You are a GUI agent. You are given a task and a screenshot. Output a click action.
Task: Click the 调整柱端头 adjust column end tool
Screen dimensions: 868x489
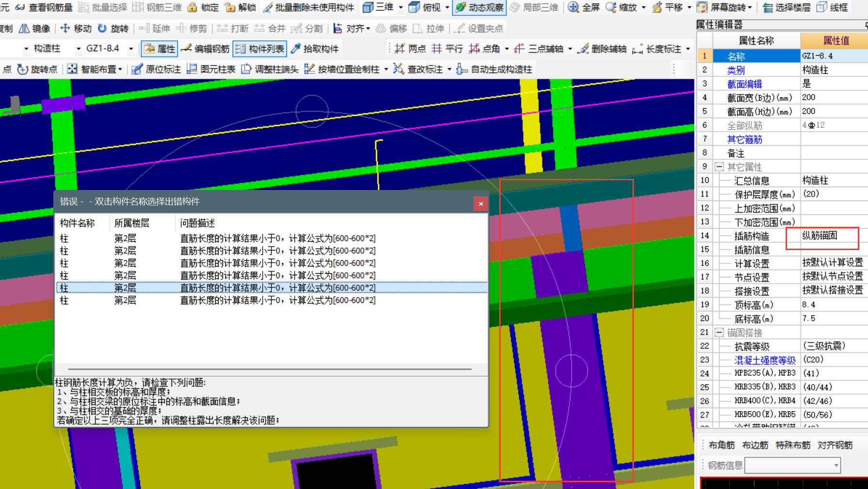[x=270, y=69]
